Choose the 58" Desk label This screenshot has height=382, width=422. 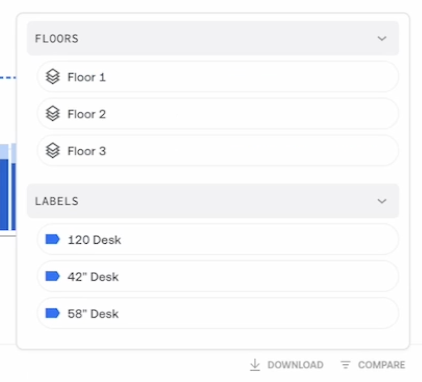pos(218,313)
